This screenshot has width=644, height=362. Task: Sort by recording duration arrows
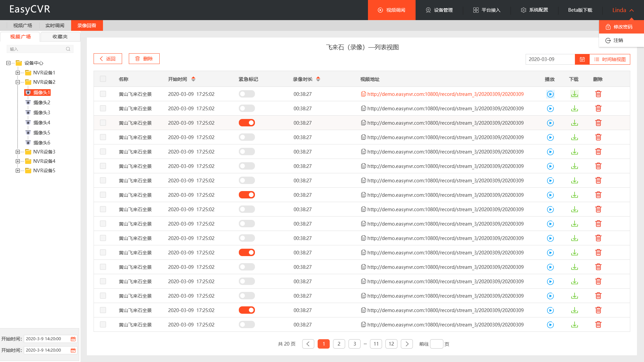[x=318, y=79]
